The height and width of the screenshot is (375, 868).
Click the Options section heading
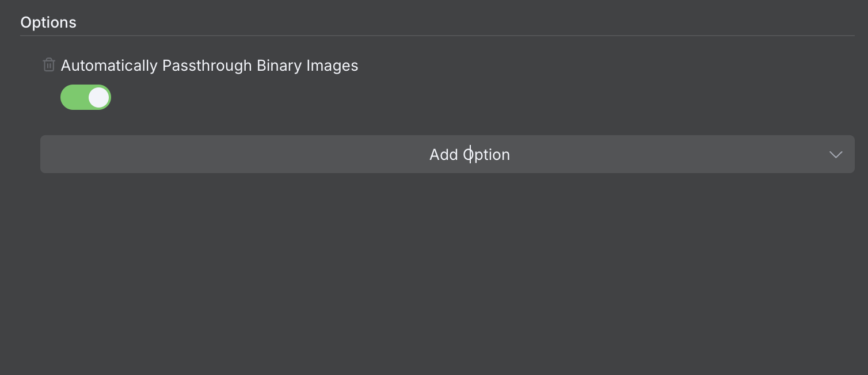48,22
